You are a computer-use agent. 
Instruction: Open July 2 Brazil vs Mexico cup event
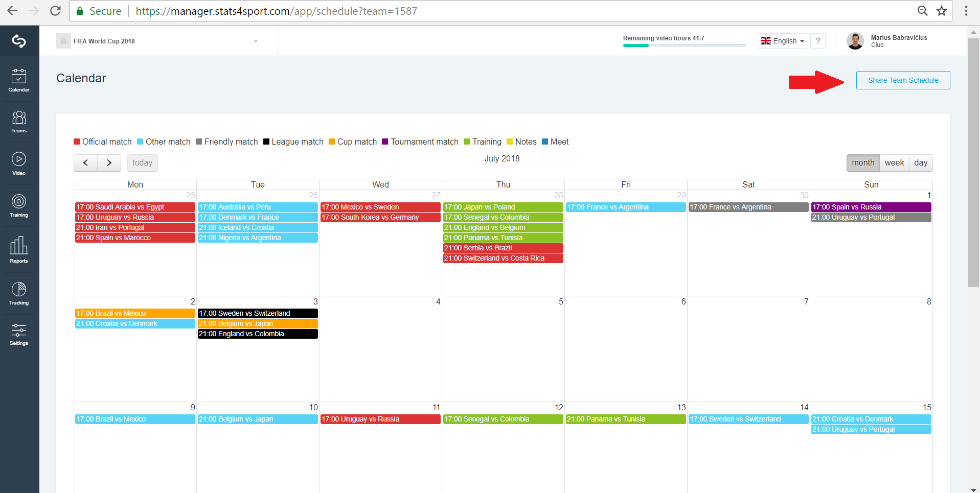135,313
